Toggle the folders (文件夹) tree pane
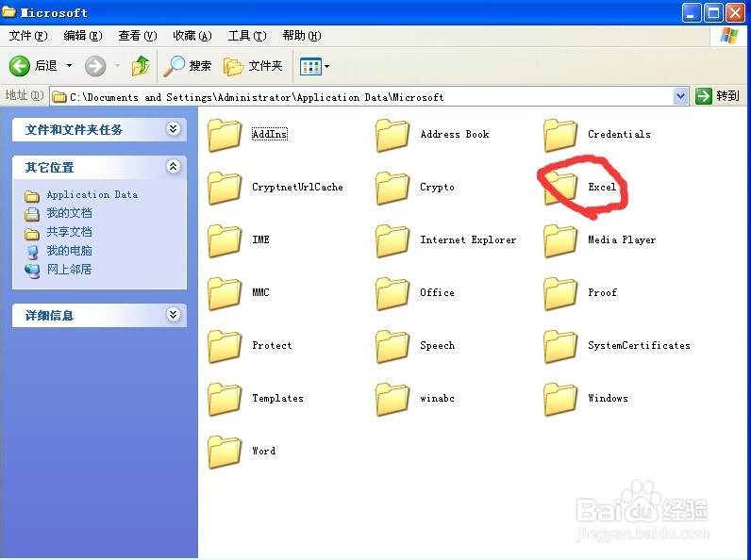Image resolution: width=751 pixels, height=560 pixels. [253, 66]
